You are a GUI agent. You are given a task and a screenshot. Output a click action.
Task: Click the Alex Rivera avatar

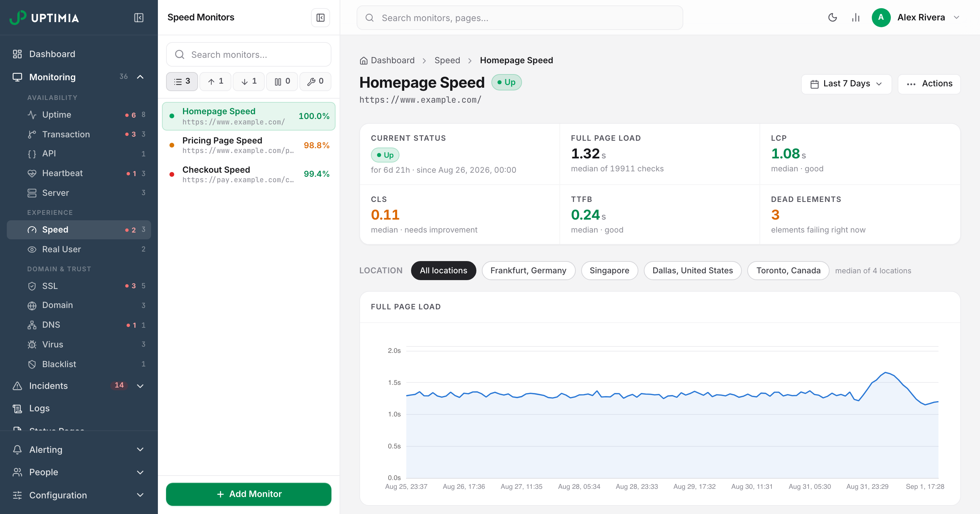(881, 17)
